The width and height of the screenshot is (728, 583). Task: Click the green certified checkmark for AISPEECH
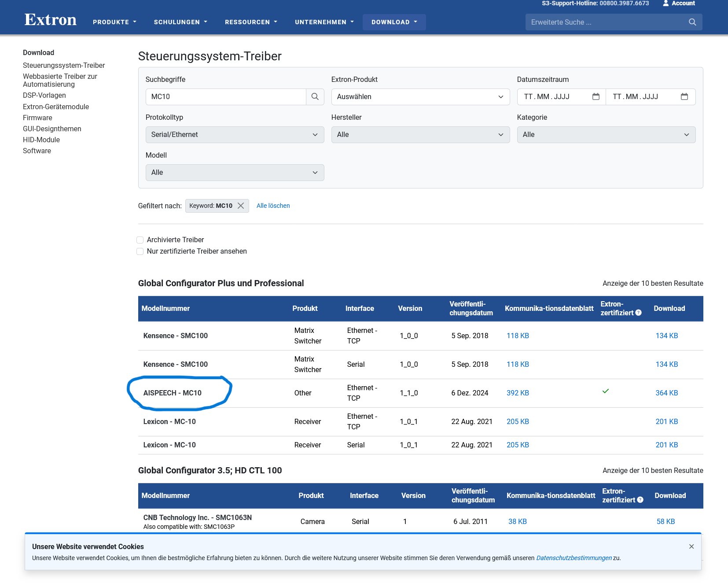click(x=606, y=391)
